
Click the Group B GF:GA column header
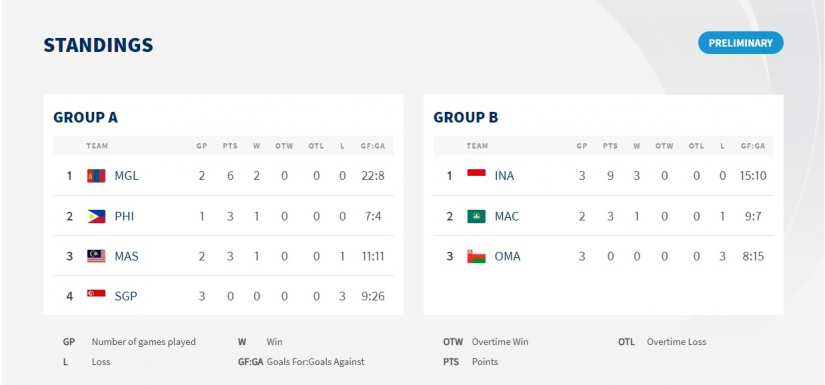[x=752, y=146]
